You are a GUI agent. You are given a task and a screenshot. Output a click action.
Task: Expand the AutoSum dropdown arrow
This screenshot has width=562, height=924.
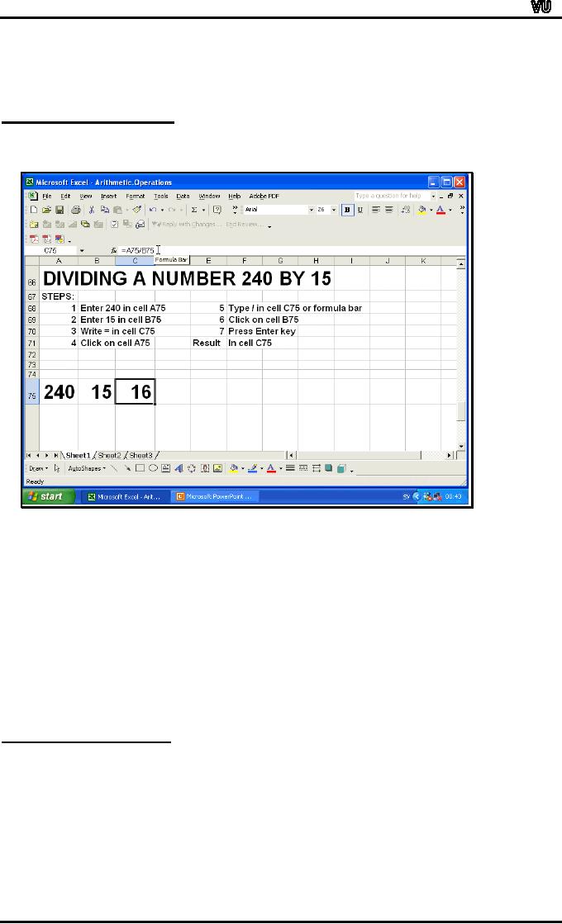pyautogui.click(x=204, y=210)
